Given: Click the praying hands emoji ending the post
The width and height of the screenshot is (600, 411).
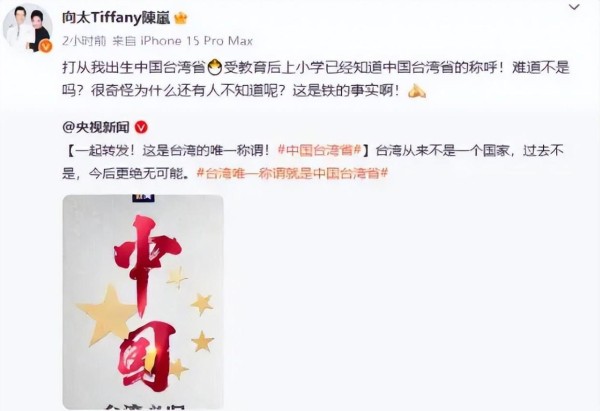Looking at the screenshot, I should coord(417,91).
